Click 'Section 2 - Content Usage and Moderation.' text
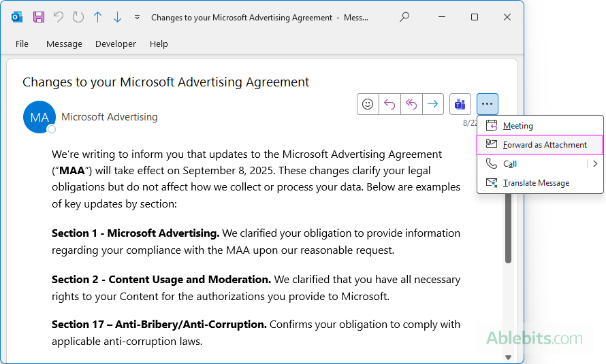The width and height of the screenshot is (606, 364). (161, 280)
